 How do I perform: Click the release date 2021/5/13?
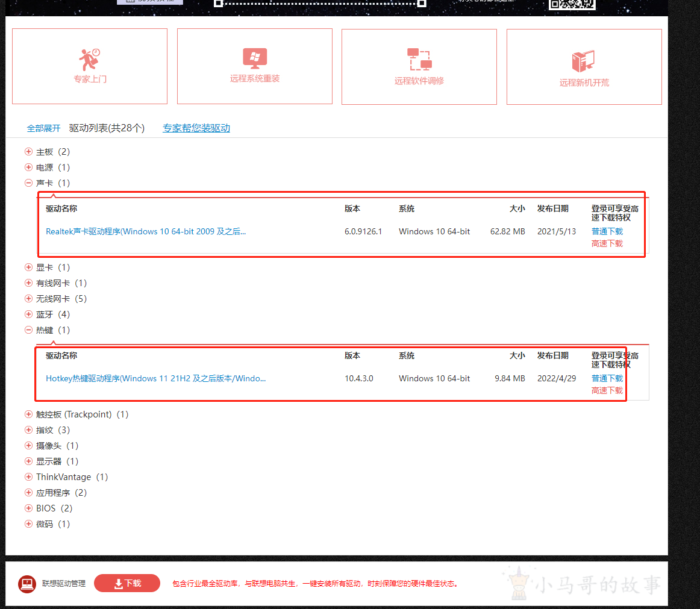coord(557,231)
